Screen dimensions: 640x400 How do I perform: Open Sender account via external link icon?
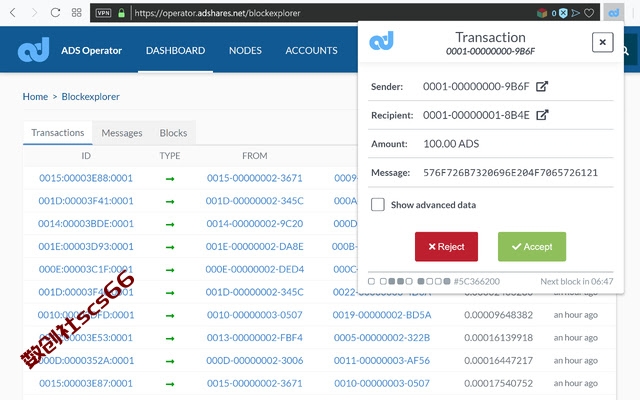click(x=542, y=86)
